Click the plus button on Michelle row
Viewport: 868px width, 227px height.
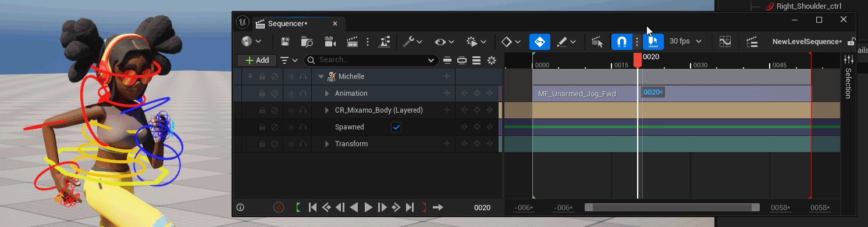coord(447,77)
